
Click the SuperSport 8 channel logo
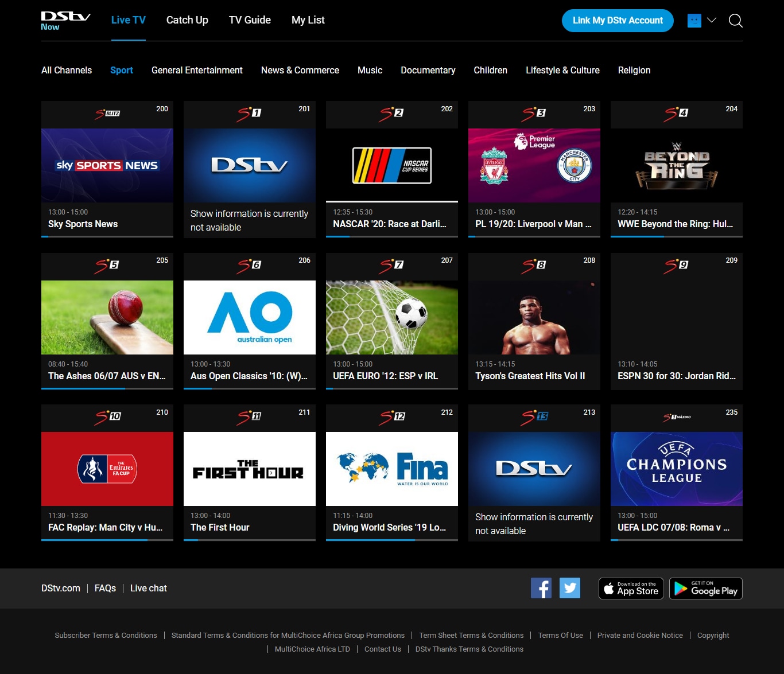(x=534, y=266)
